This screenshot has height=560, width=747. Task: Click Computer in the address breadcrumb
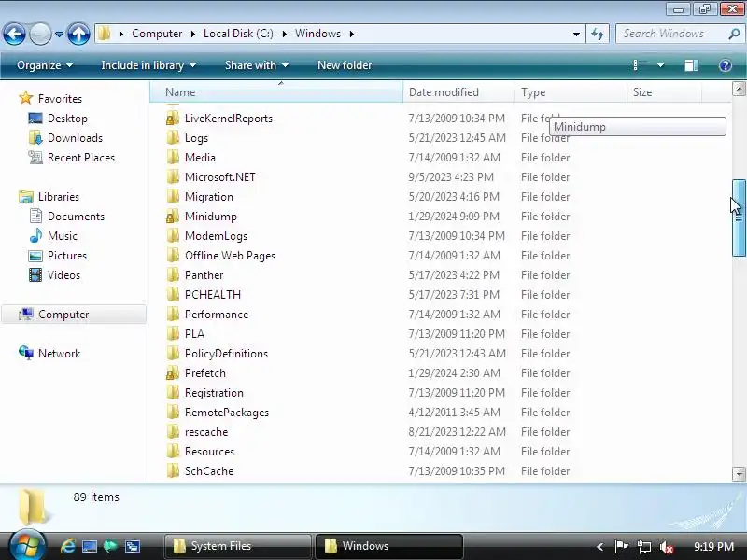157,34
